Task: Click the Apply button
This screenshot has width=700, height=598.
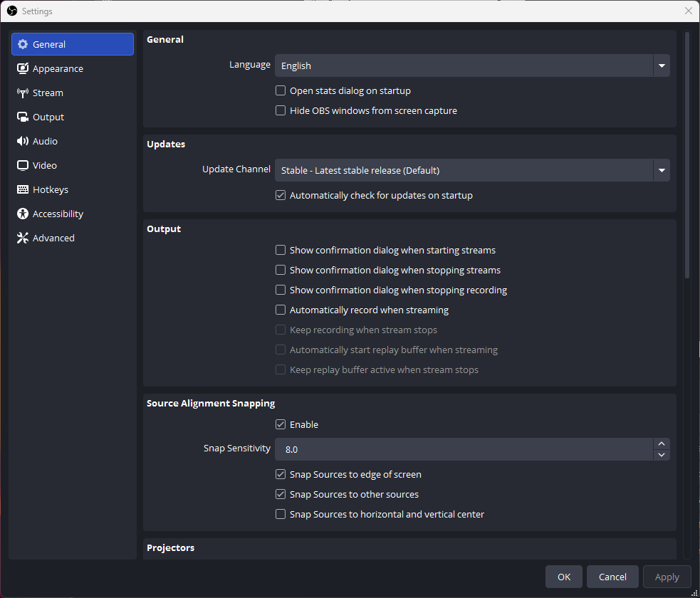Action: point(667,577)
